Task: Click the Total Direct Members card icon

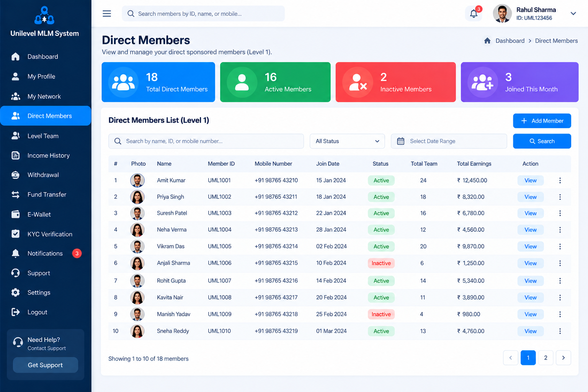Action: (x=123, y=82)
